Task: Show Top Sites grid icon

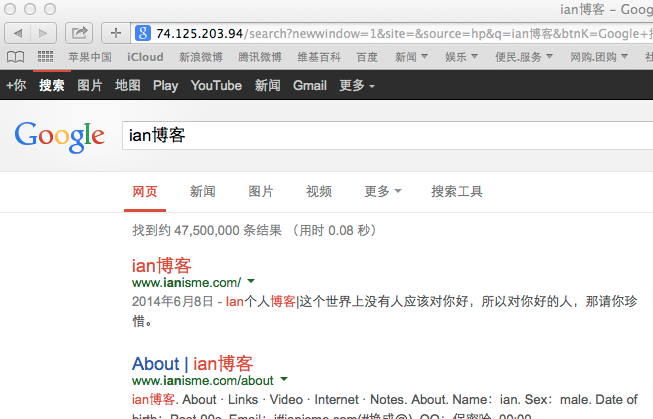Action: (x=45, y=57)
